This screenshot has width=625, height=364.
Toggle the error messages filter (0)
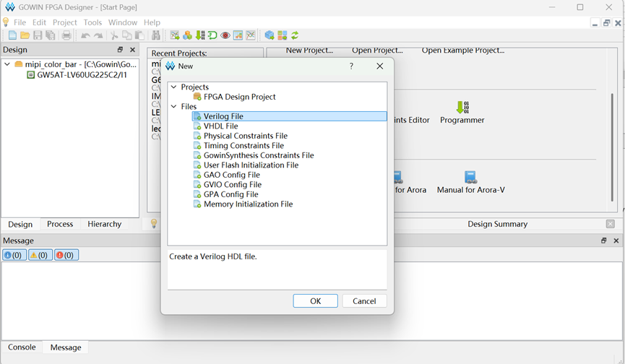pyautogui.click(x=66, y=255)
